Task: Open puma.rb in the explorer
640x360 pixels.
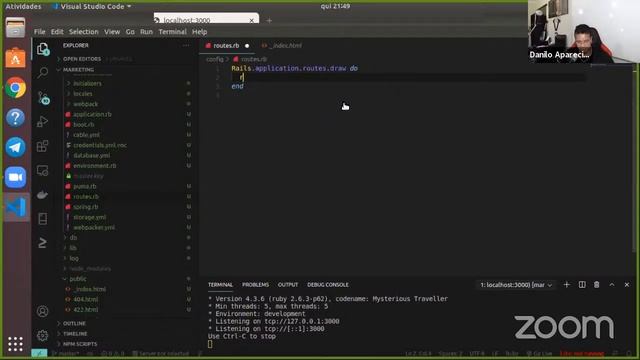Action: pyautogui.click(x=85, y=186)
